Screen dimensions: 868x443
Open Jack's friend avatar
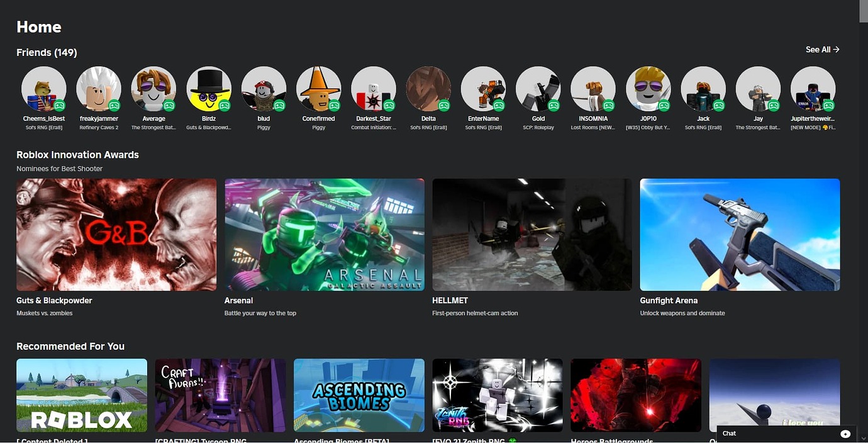703,89
